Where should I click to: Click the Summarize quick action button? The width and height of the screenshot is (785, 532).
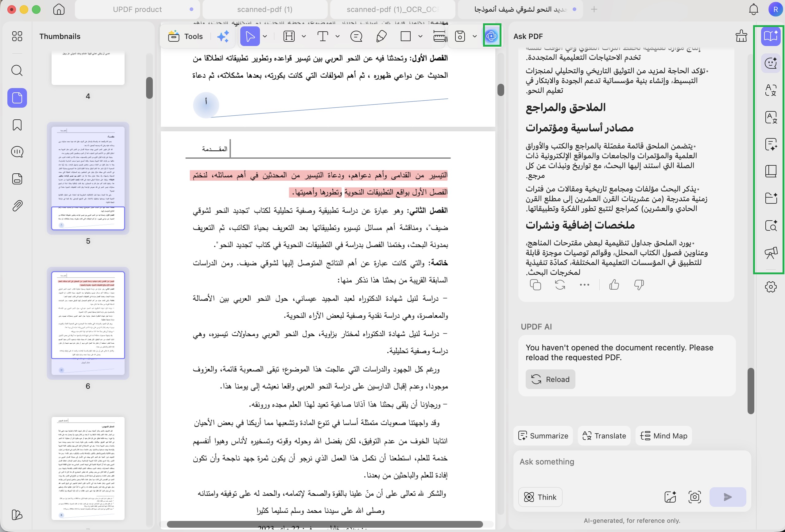pyautogui.click(x=543, y=436)
